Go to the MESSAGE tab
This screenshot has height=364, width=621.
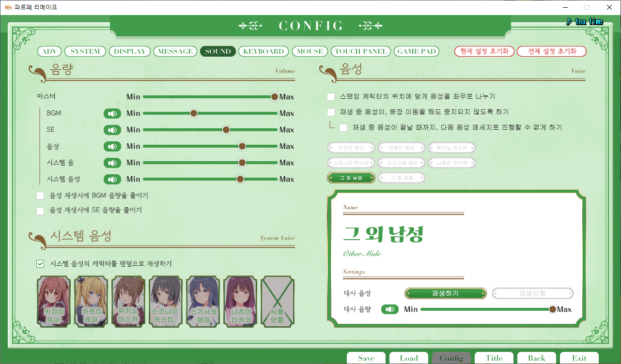tap(175, 51)
